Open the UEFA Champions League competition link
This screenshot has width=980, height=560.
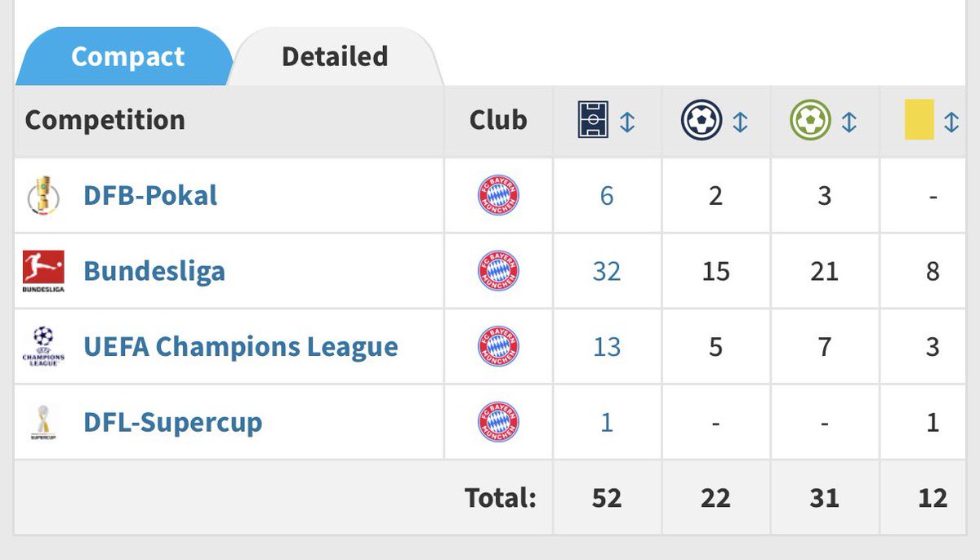241,347
